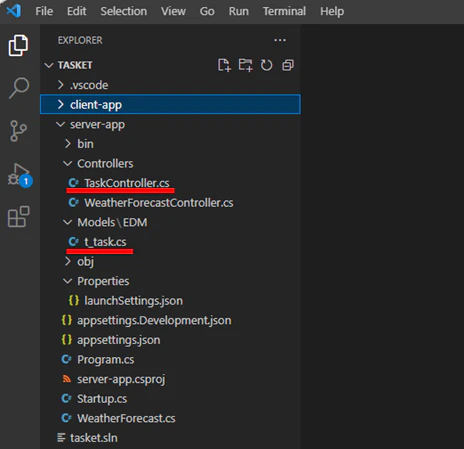
Task: Select the obj folder name
Action: pos(85,262)
